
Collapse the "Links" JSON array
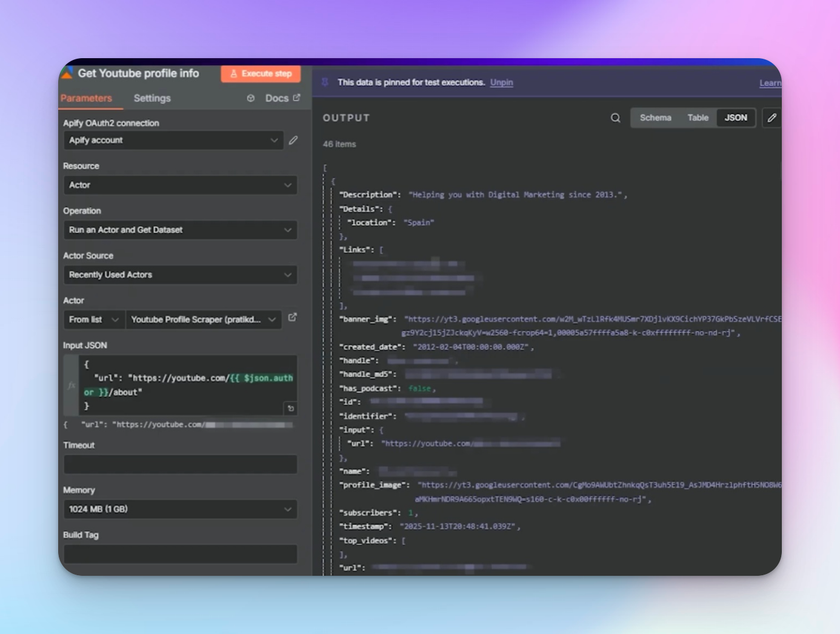coord(381,250)
